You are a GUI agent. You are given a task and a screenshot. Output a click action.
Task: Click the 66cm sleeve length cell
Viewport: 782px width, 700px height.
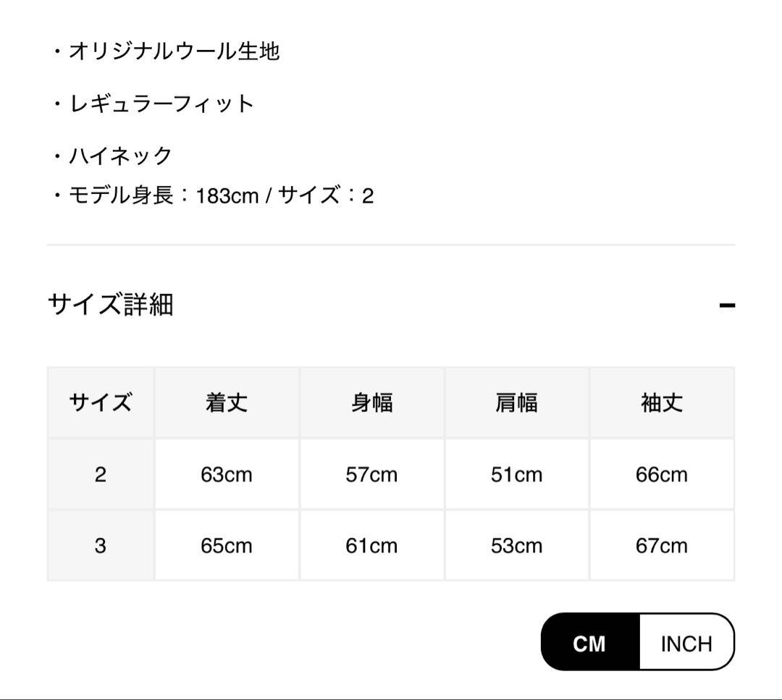tap(662, 474)
